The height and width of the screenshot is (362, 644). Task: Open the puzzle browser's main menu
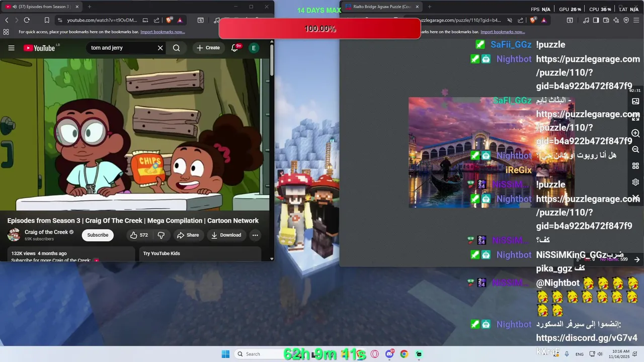pos(636,20)
